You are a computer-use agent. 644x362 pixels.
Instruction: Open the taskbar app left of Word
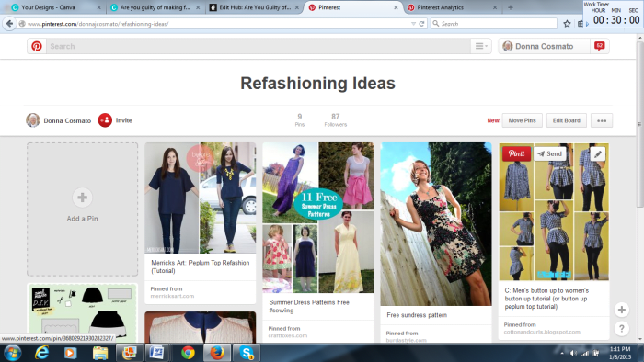[x=130, y=353]
